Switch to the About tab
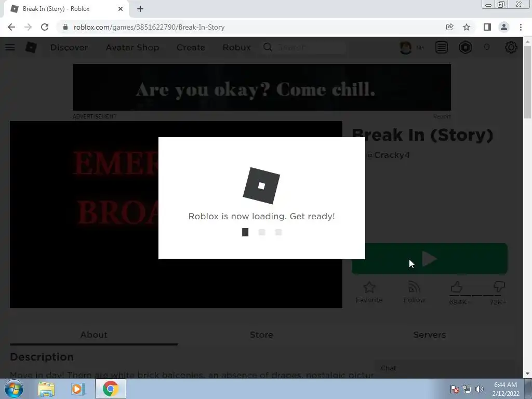The width and height of the screenshot is (532, 399). click(x=94, y=335)
